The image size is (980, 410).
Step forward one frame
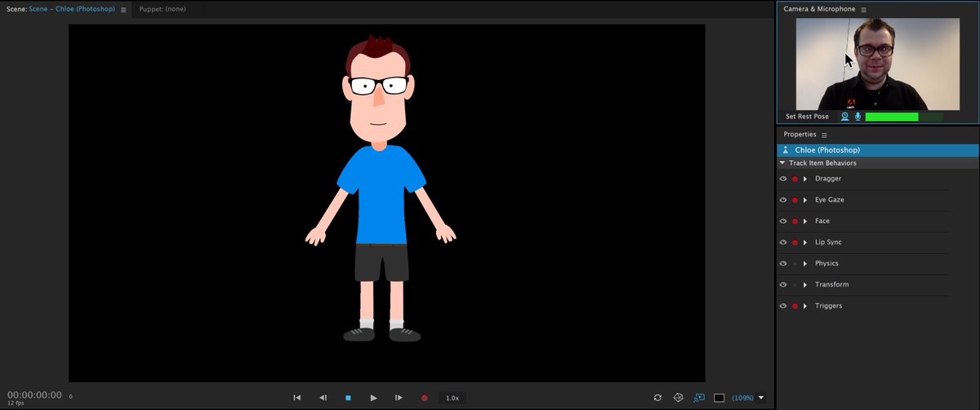click(399, 398)
